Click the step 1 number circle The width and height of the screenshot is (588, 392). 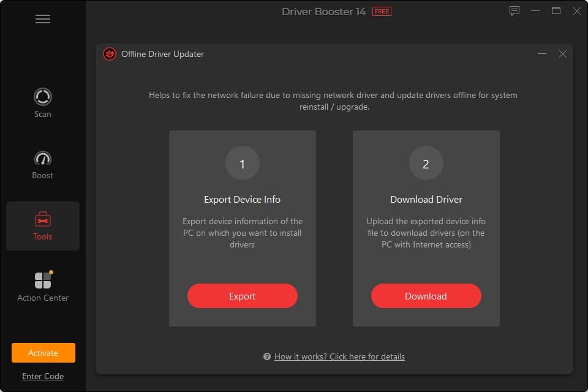tap(243, 163)
